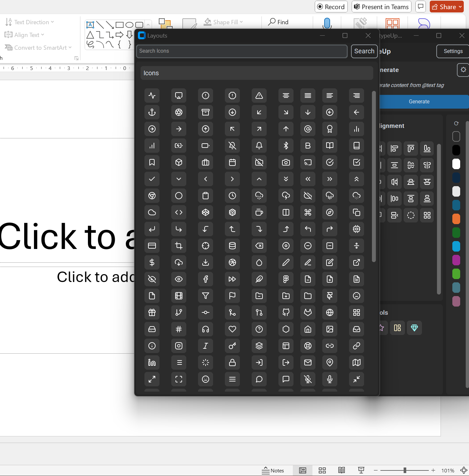Select the linkedin icon

(152, 362)
